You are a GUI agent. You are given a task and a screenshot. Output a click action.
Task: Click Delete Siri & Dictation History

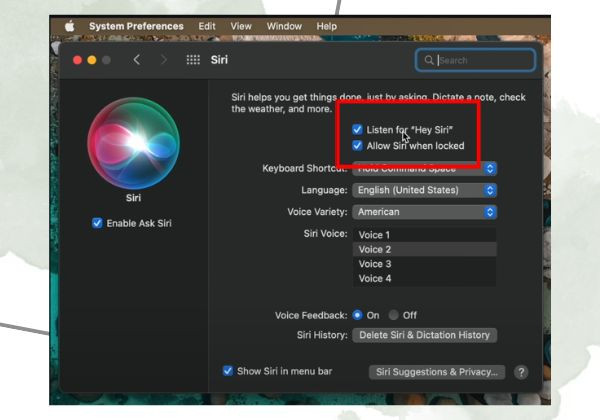coord(424,335)
